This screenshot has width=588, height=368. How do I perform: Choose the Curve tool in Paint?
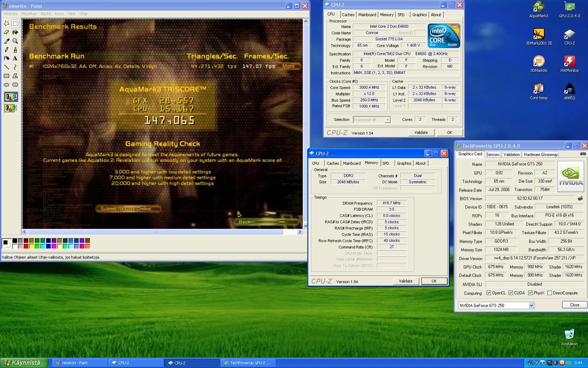coord(15,67)
